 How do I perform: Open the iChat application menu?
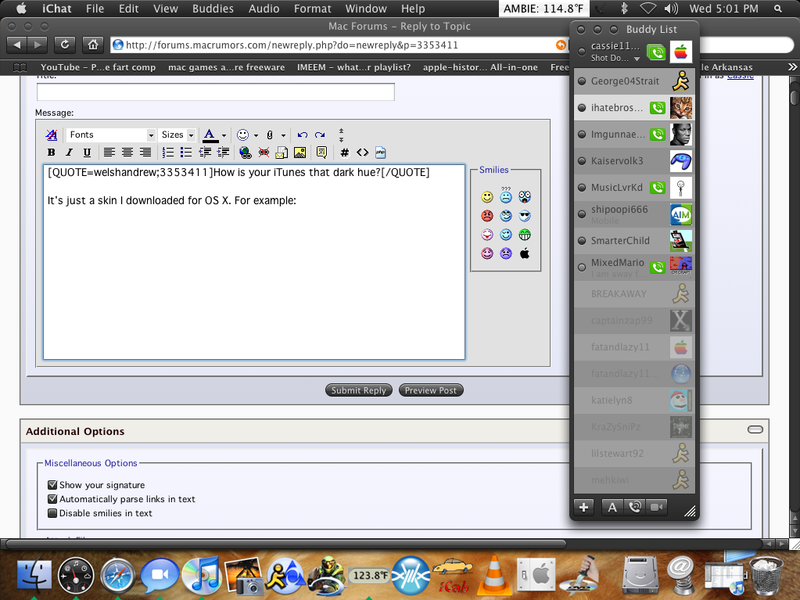tap(57, 9)
